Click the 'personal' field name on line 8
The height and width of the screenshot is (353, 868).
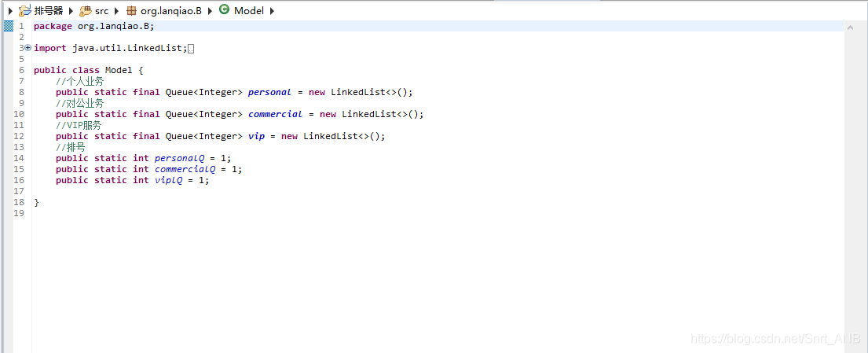269,92
